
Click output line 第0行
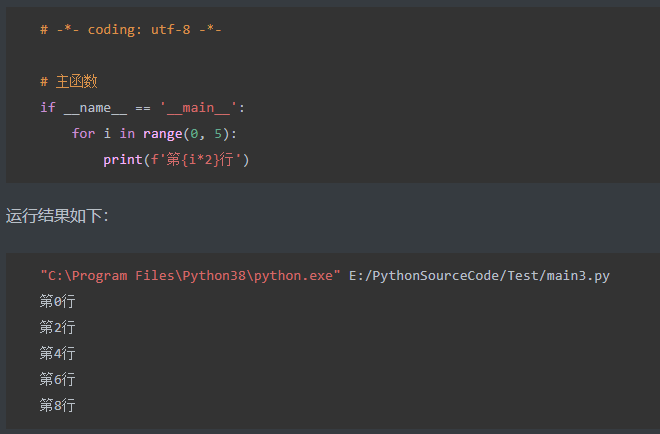(x=58, y=301)
